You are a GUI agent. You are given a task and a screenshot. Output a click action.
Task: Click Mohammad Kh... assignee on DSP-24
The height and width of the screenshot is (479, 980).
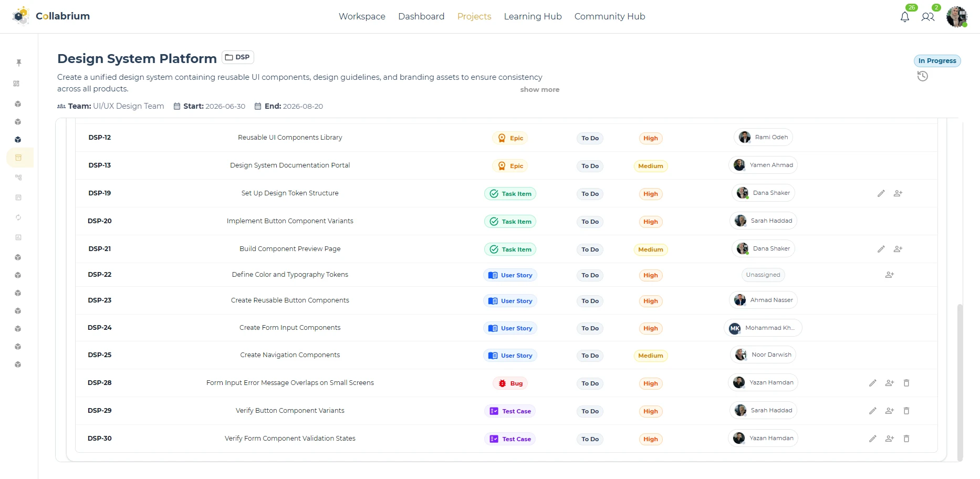click(763, 328)
